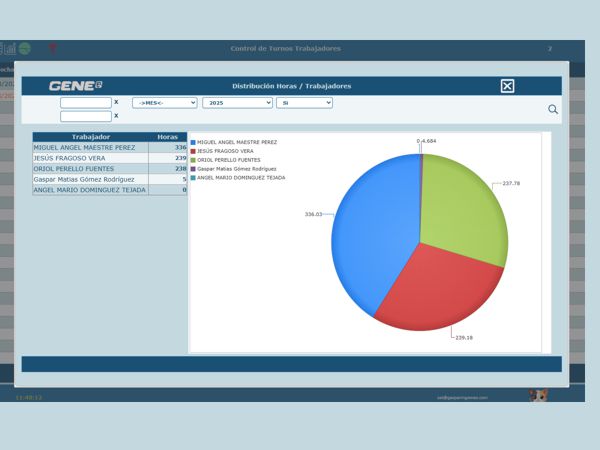Clear the second filter field with X
This screenshot has height=450, width=600.
[x=116, y=116]
